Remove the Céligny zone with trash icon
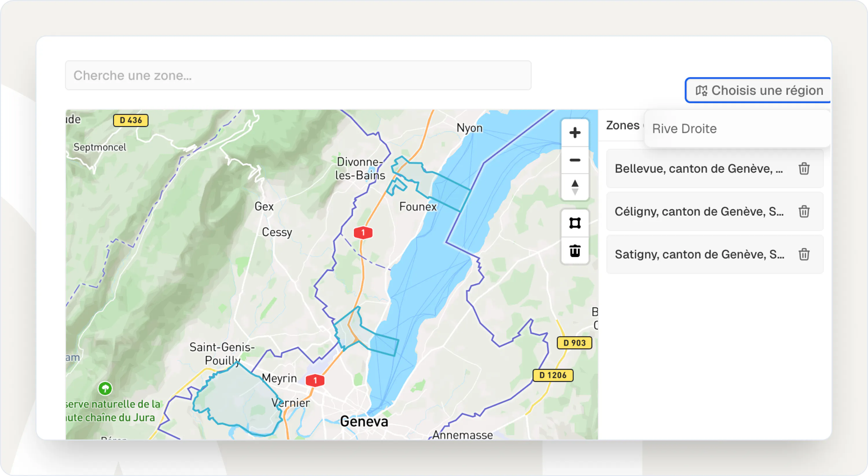This screenshot has width=868, height=476. 804,211
